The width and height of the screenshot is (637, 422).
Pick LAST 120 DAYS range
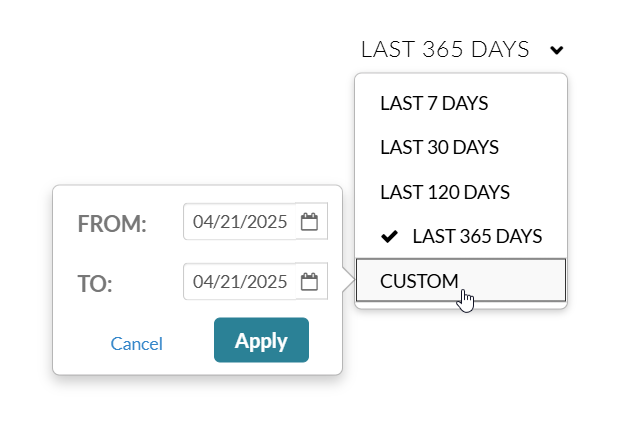click(444, 191)
